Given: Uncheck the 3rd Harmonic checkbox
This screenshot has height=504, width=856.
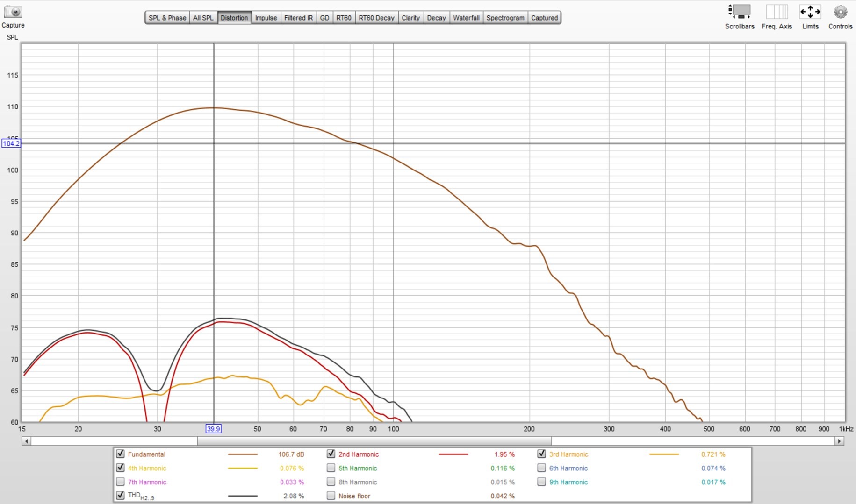Looking at the screenshot, I should 541,454.
